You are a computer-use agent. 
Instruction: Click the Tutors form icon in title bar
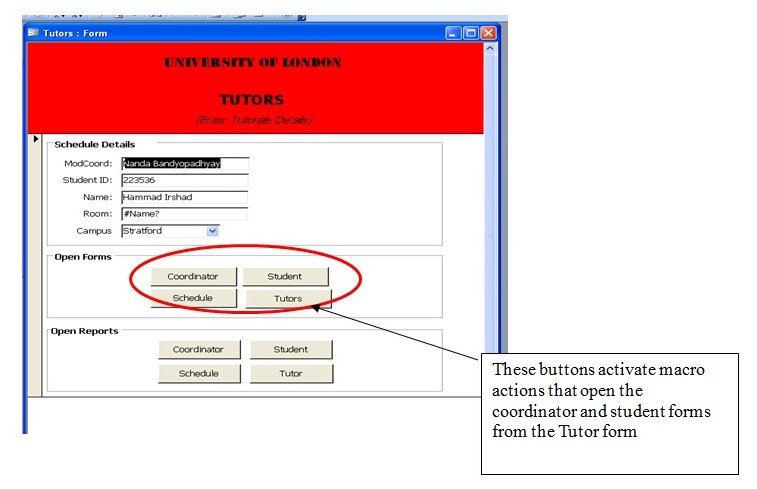tap(33, 33)
